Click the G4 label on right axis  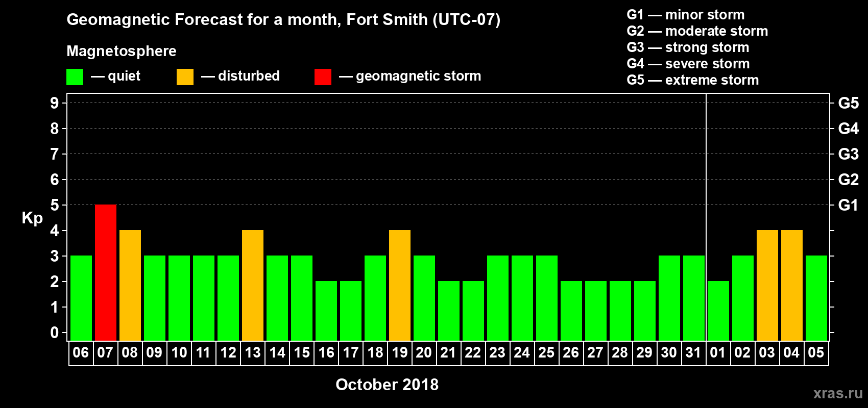pos(849,129)
